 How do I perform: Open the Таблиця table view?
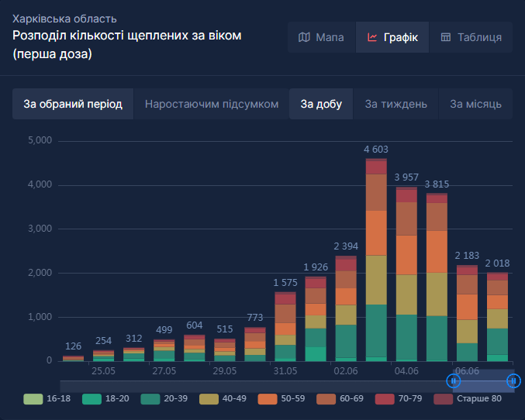click(x=471, y=37)
